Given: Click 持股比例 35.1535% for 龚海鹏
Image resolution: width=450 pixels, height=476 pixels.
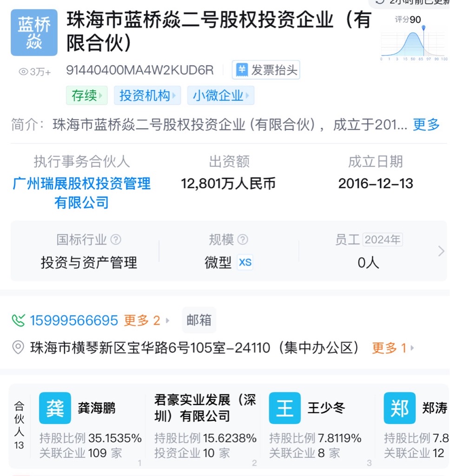Looking at the screenshot, I should tap(91, 438).
